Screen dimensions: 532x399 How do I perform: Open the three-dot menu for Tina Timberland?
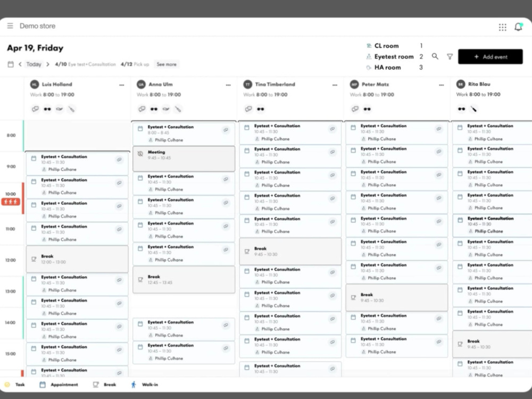335,85
